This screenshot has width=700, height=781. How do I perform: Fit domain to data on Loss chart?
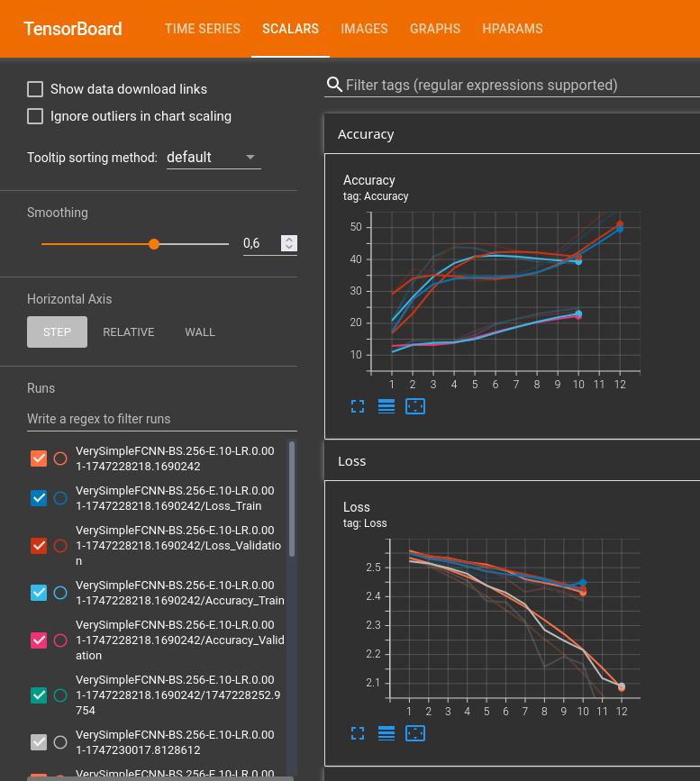pos(415,733)
